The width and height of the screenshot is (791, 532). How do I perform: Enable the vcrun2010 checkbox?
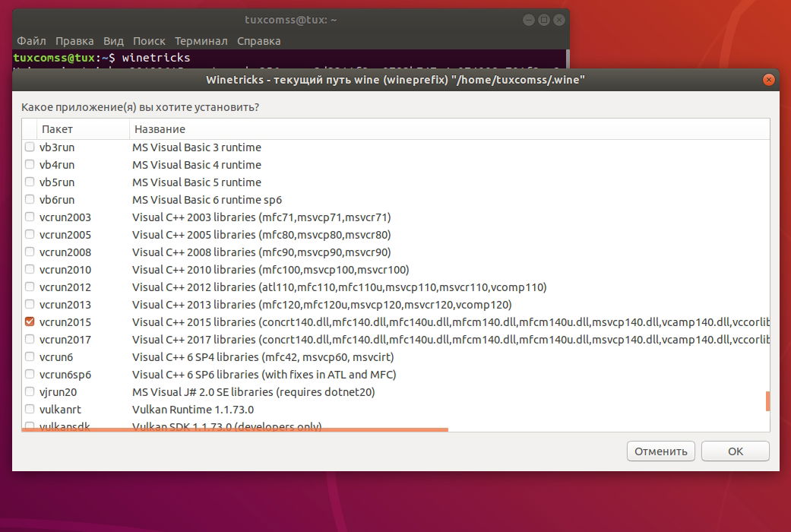(x=30, y=270)
